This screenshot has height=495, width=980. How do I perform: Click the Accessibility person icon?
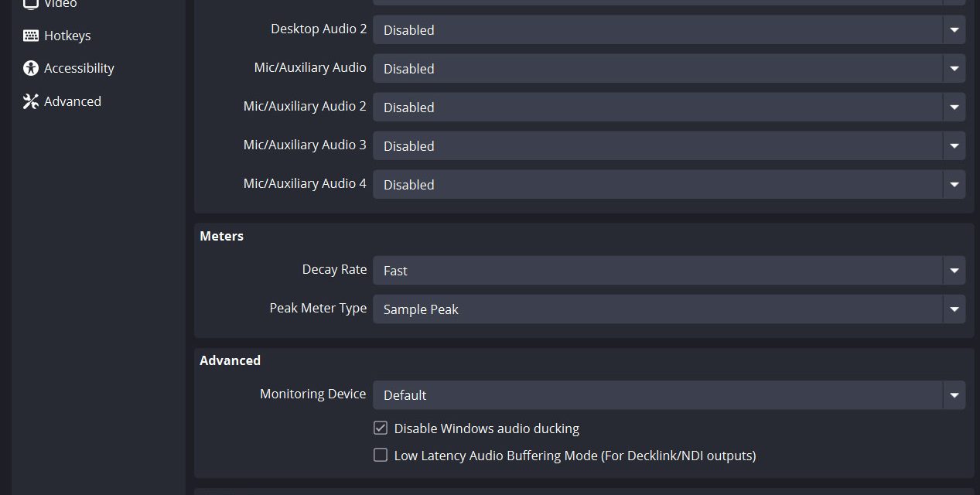[31, 68]
